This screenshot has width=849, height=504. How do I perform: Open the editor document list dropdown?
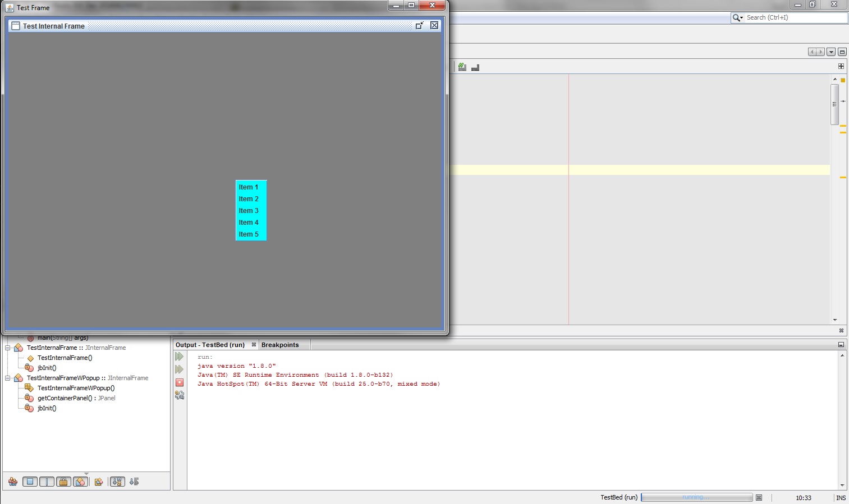click(x=831, y=52)
